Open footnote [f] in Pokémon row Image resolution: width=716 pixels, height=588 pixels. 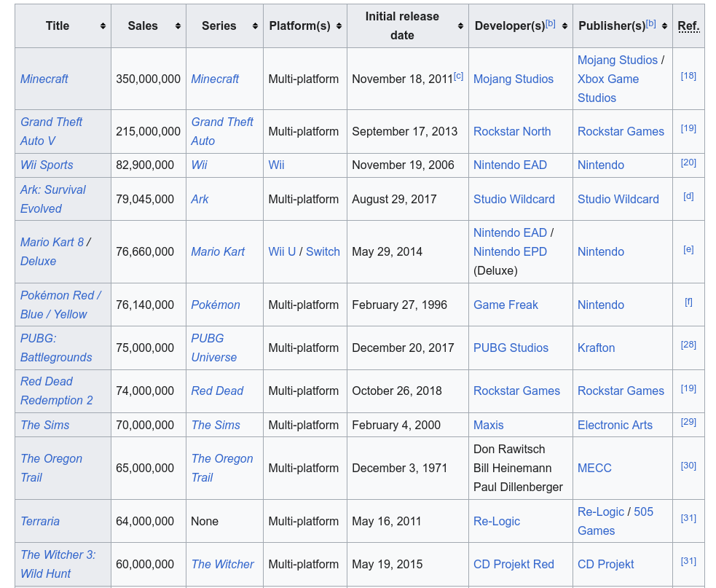pyautogui.click(x=688, y=302)
